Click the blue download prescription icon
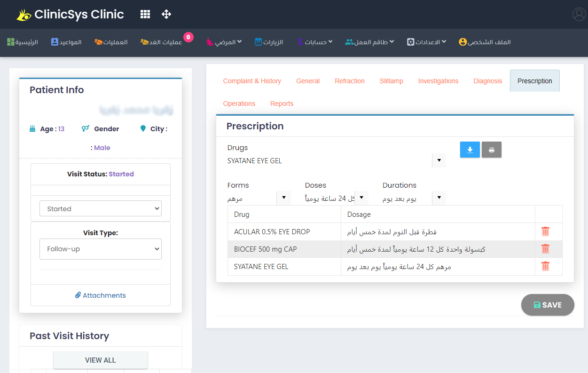 (x=470, y=150)
